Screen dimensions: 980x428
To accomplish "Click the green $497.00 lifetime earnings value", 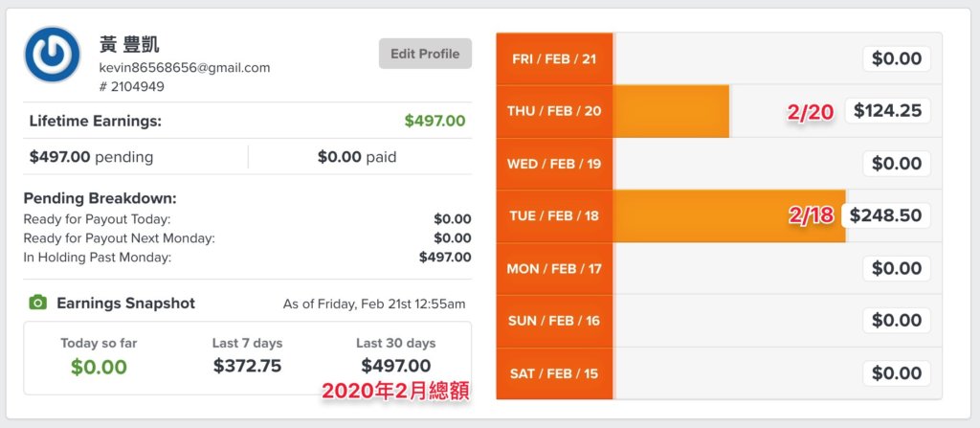I will (x=435, y=121).
